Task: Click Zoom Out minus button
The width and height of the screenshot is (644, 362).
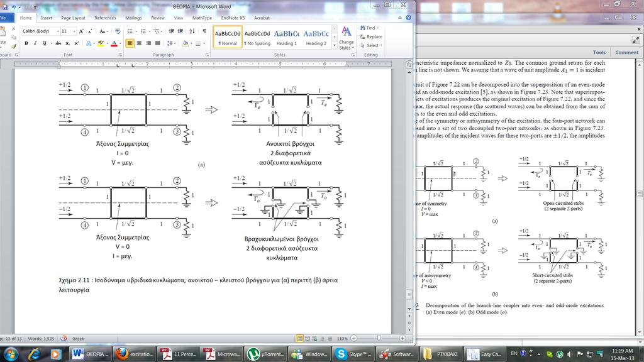Action: 354,338
